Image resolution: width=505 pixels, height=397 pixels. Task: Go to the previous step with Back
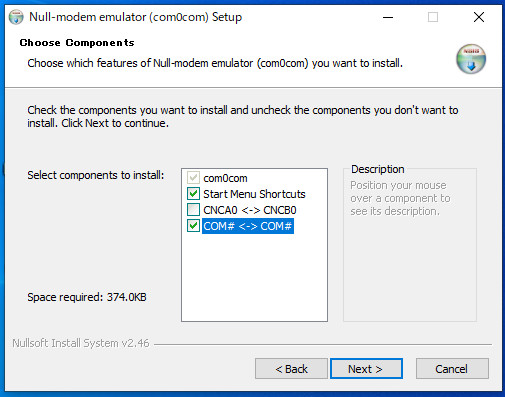(291, 369)
